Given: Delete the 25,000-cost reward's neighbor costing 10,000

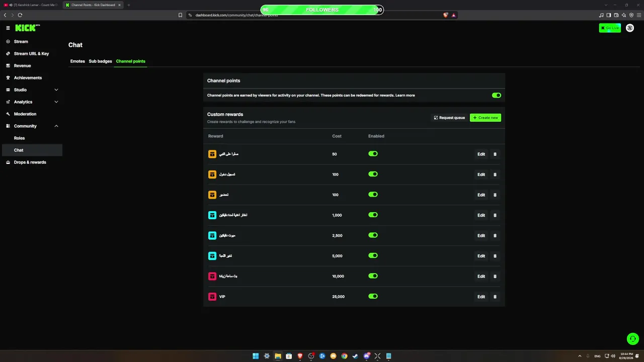Looking at the screenshot, I should (495, 276).
